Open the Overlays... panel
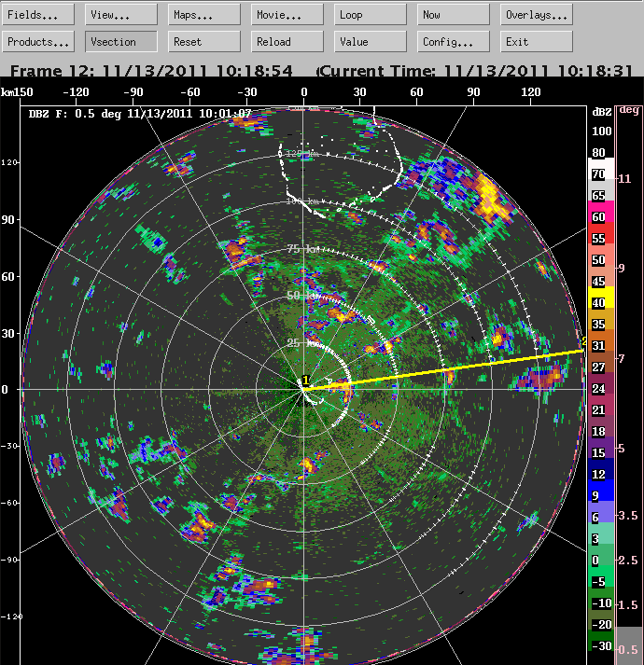This screenshot has height=665, width=644. [536, 15]
